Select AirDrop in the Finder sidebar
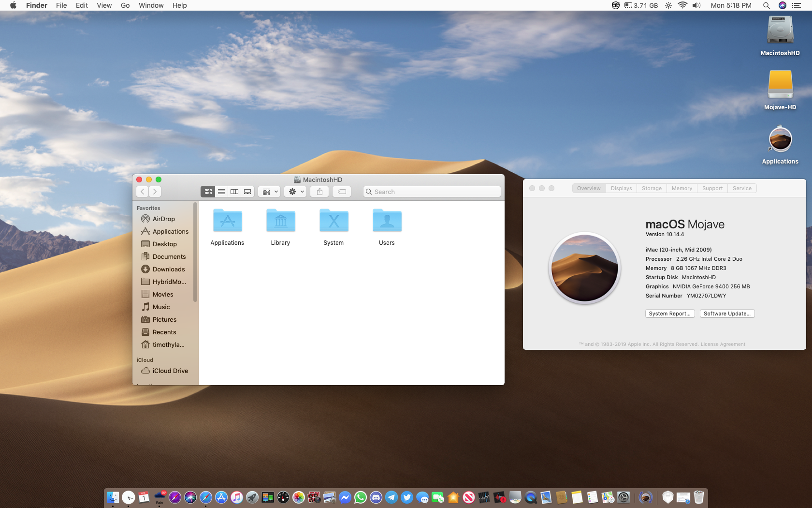 [x=164, y=219]
